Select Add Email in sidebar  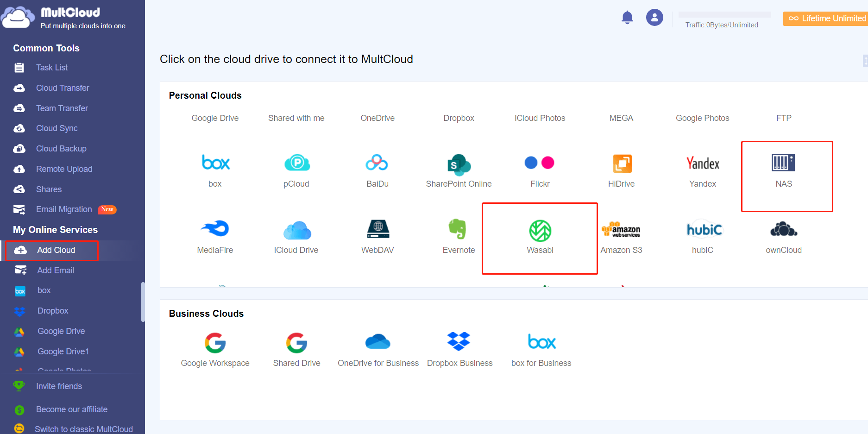point(56,270)
